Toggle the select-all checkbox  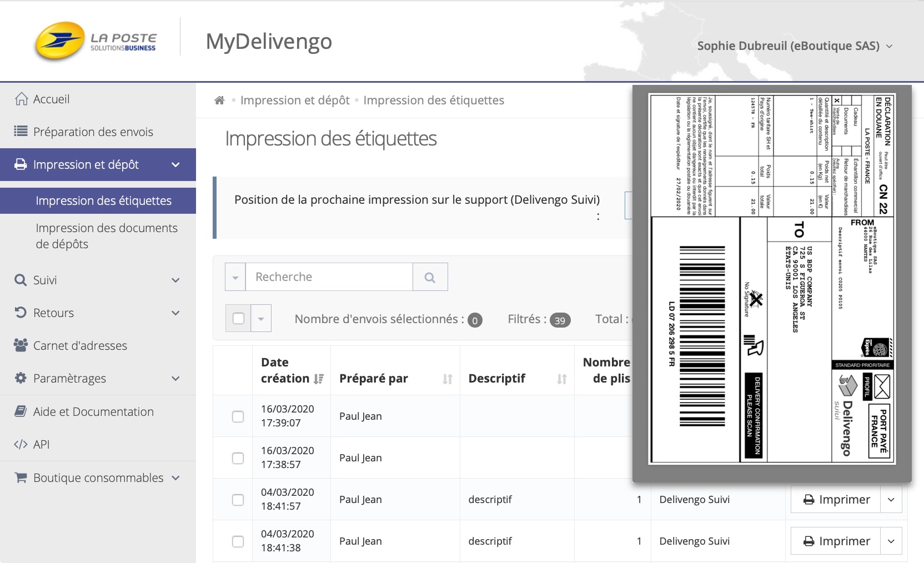[x=238, y=318]
